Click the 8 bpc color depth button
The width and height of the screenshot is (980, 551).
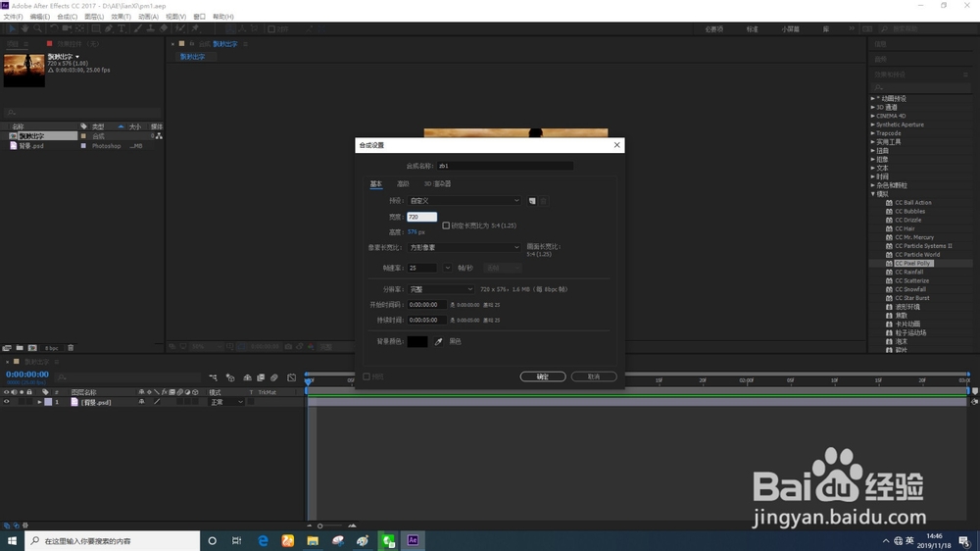[x=51, y=348]
